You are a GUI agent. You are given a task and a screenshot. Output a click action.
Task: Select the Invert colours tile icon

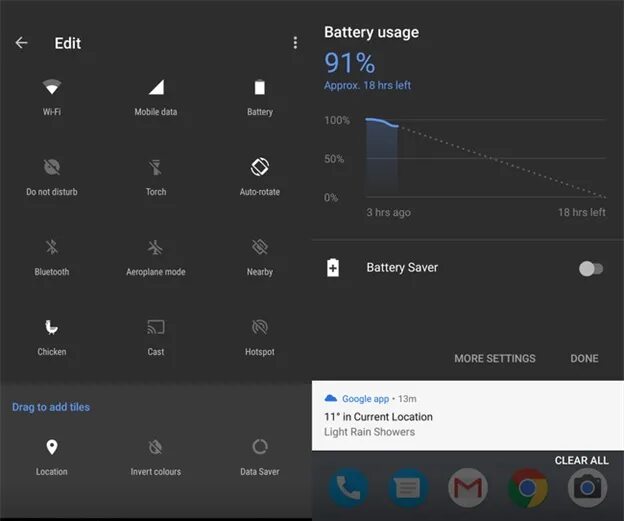coord(156,447)
